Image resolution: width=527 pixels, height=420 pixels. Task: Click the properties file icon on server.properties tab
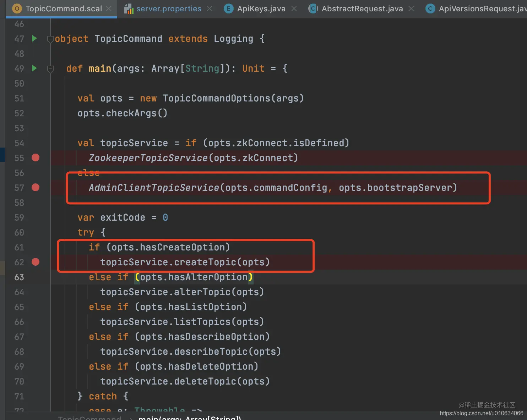129,9
